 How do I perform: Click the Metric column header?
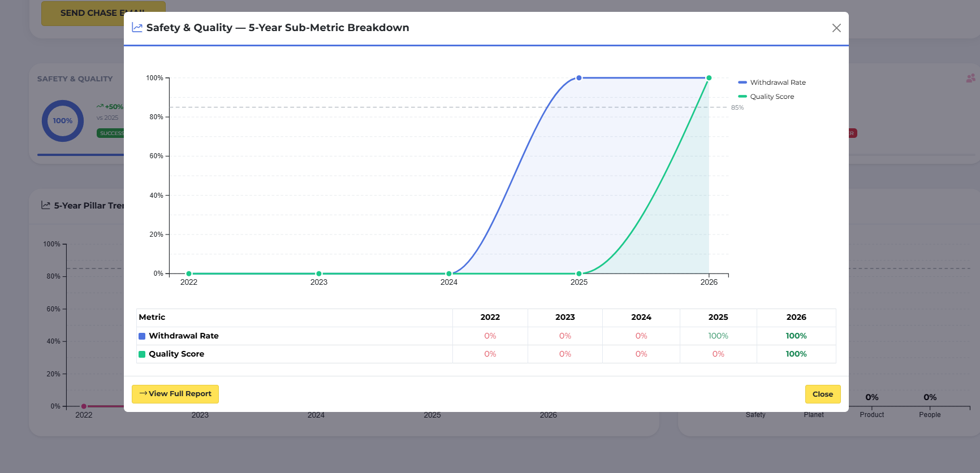tap(152, 318)
